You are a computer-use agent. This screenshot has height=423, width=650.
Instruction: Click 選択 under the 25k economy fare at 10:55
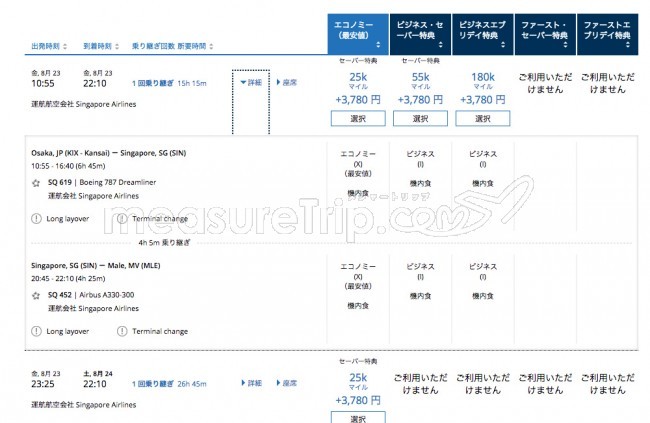(358, 119)
